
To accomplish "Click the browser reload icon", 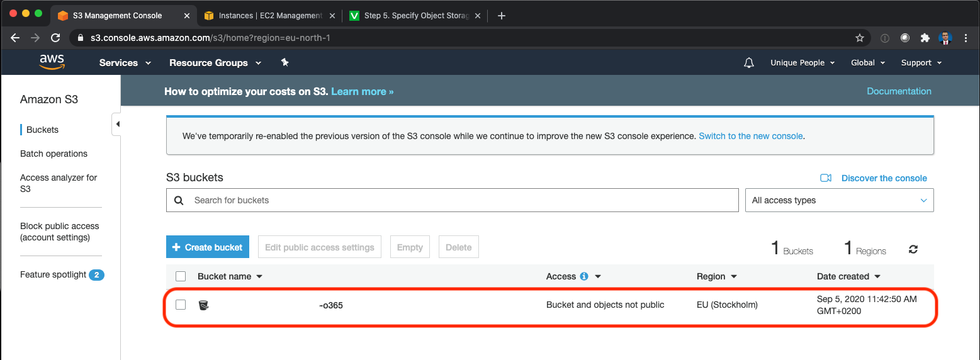I will point(55,38).
